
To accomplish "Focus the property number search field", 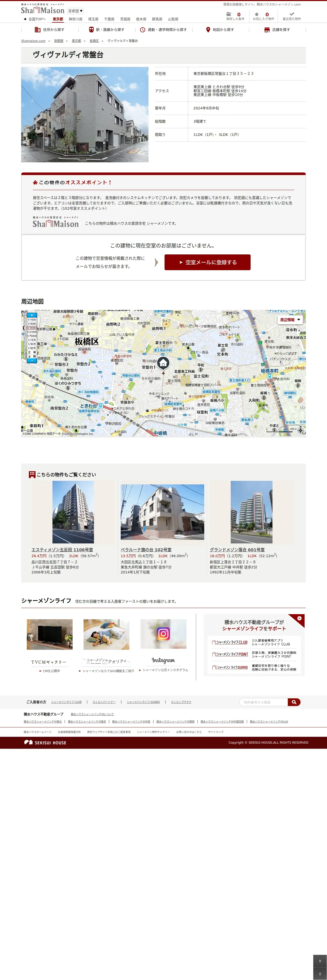I will pyautogui.click(x=263, y=702).
